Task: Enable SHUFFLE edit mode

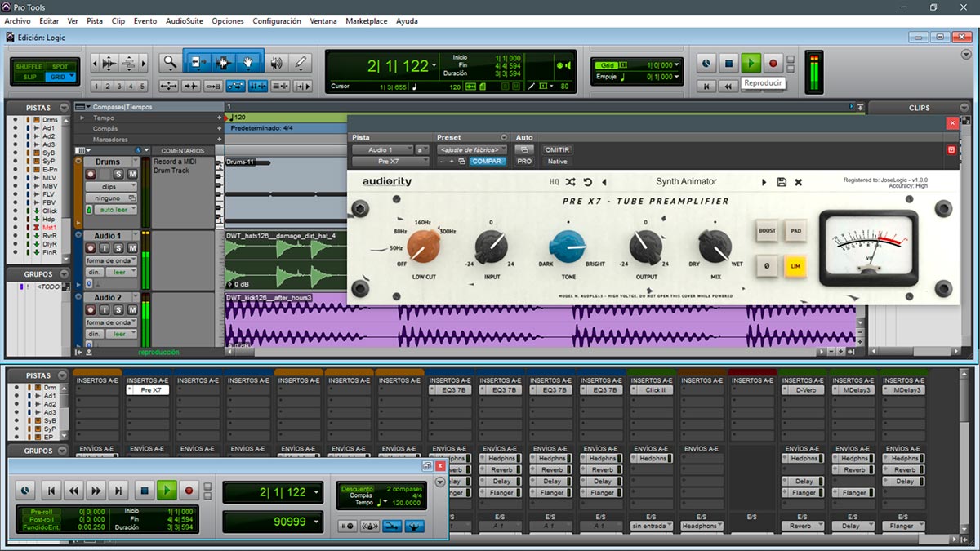Action: tap(30, 67)
